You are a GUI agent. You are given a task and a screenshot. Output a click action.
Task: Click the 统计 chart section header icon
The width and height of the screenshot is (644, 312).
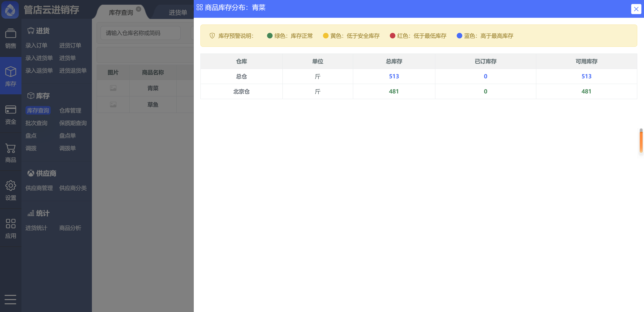click(31, 213)
